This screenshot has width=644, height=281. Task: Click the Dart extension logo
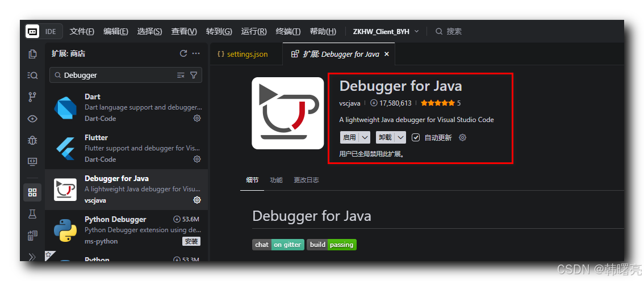point(65,108)
